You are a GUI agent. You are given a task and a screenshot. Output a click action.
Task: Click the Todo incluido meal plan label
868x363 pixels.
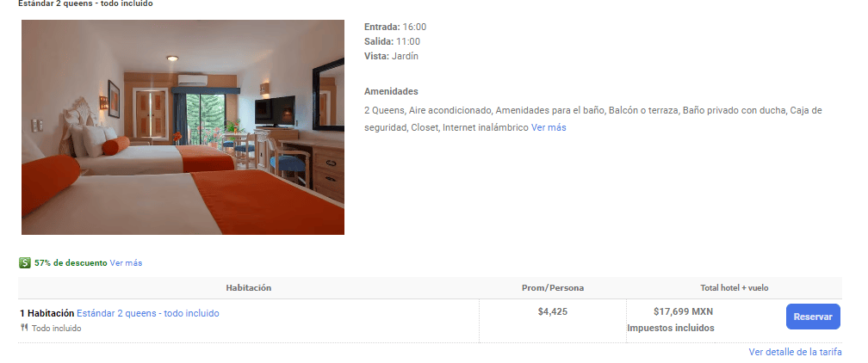click(56, 328)
